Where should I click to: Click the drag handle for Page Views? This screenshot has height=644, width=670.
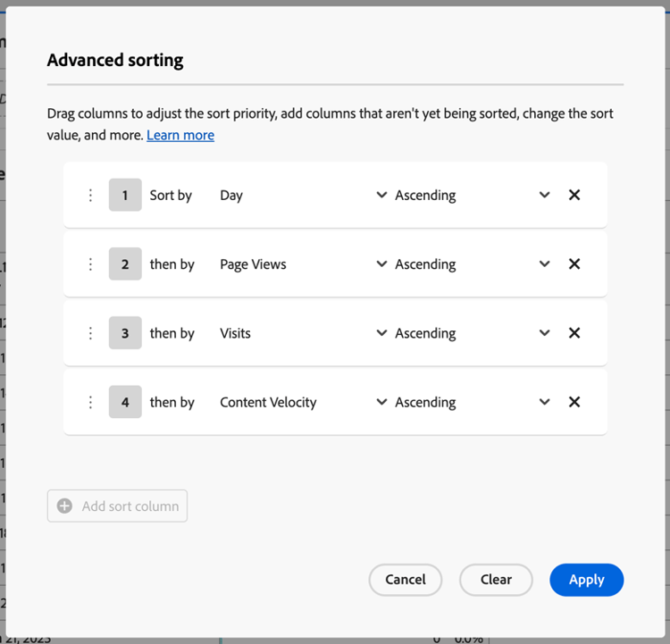point(90,264)
